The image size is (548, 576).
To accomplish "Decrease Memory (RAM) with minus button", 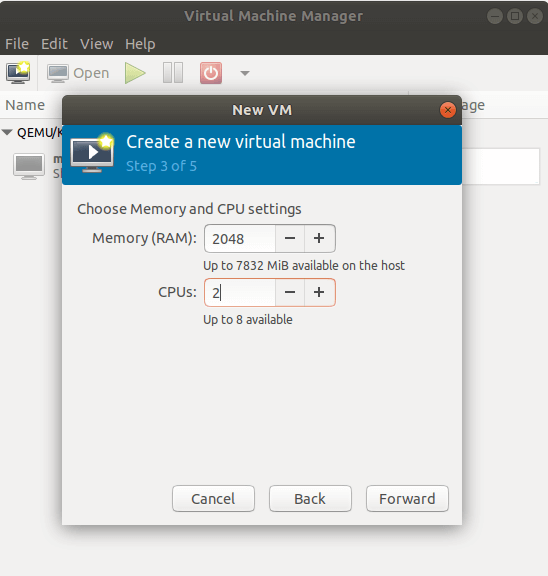I will [290, 239].
